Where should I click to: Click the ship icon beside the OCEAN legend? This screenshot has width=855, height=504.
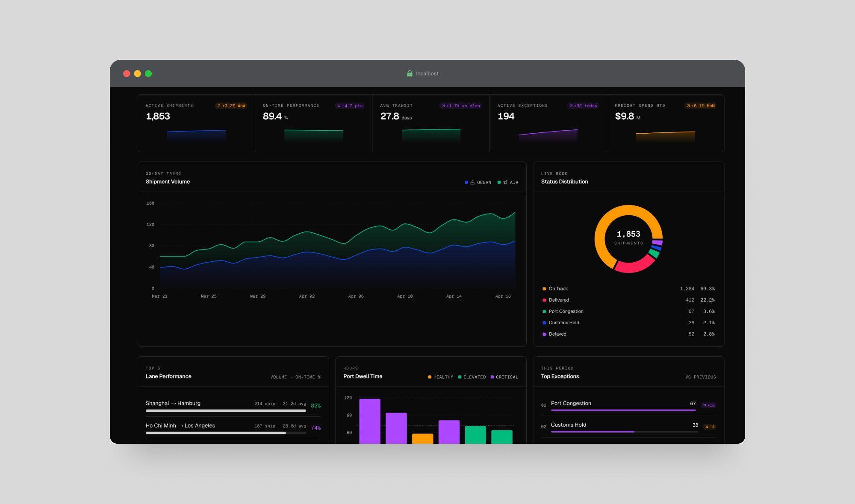pyautogui.click(x=472, y=182)
